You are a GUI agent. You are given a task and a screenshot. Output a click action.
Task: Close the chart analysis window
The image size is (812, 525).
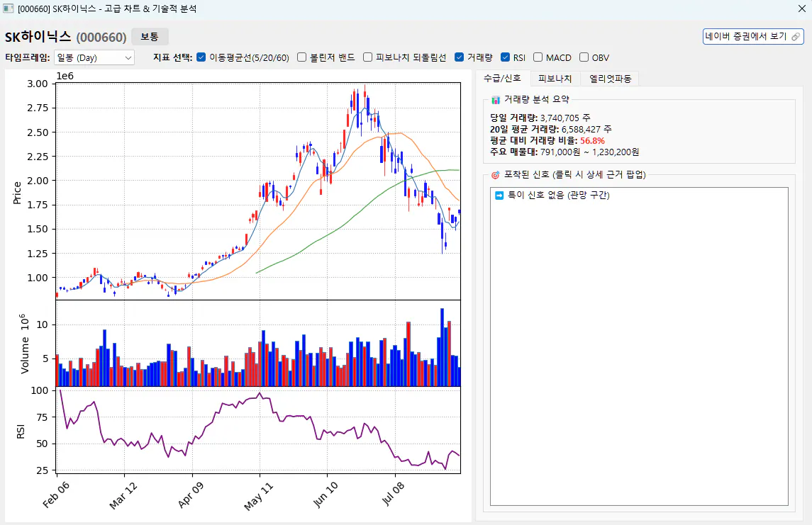801,9
